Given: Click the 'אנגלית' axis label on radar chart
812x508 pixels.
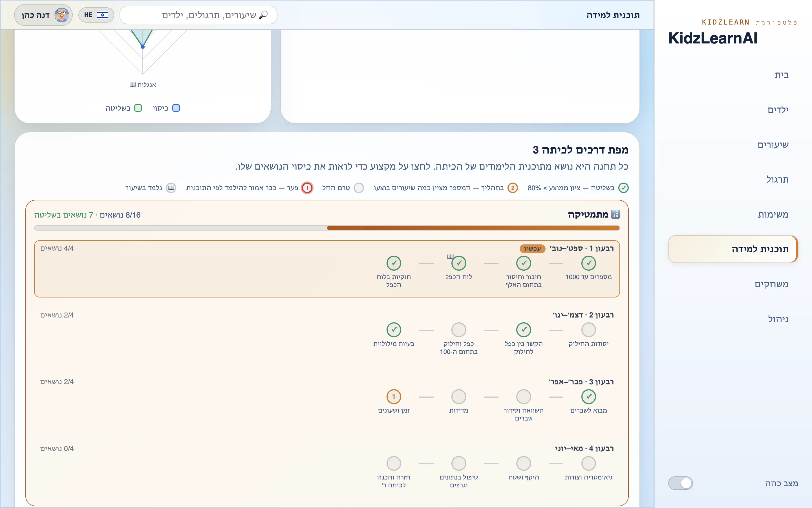Looking at the screenshot, I should click(x=143, y=85).
